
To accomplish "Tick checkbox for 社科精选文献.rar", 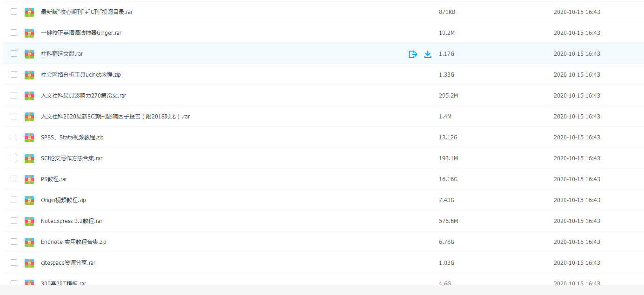I will pyautogui.click(x=14, y=53).
